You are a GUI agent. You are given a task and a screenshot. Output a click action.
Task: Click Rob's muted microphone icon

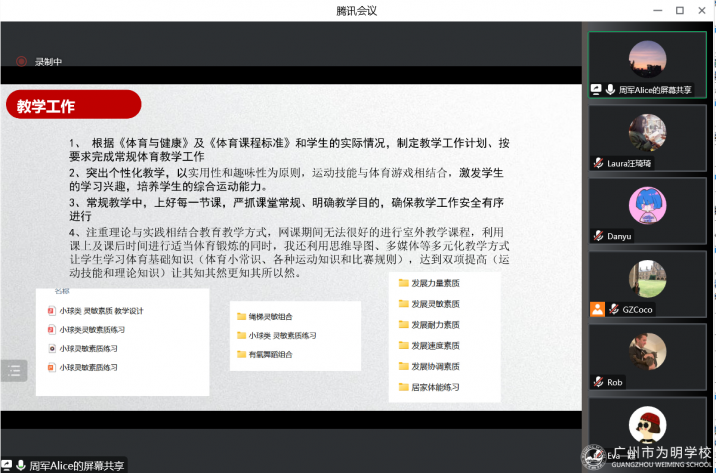tap(598, 382)
